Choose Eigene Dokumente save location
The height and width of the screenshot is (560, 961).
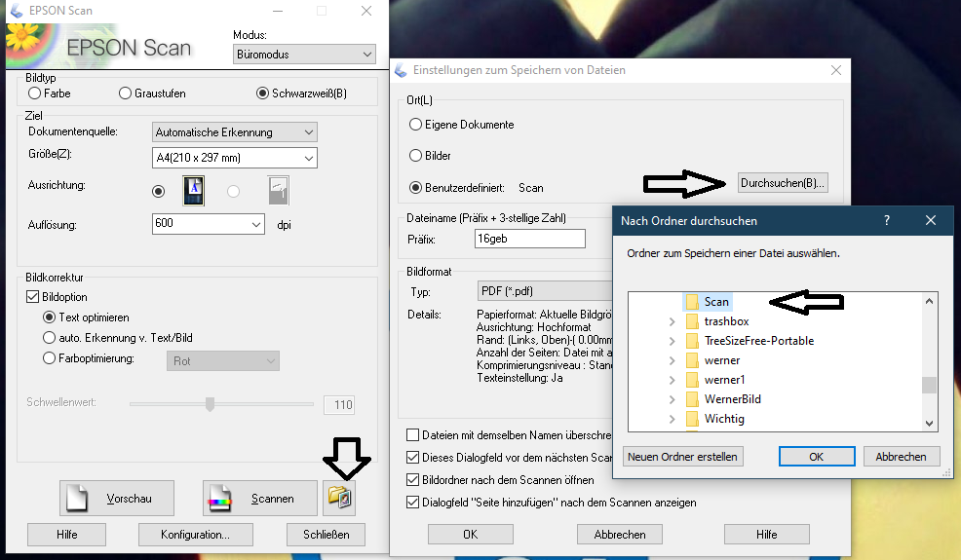click(415, 125)
